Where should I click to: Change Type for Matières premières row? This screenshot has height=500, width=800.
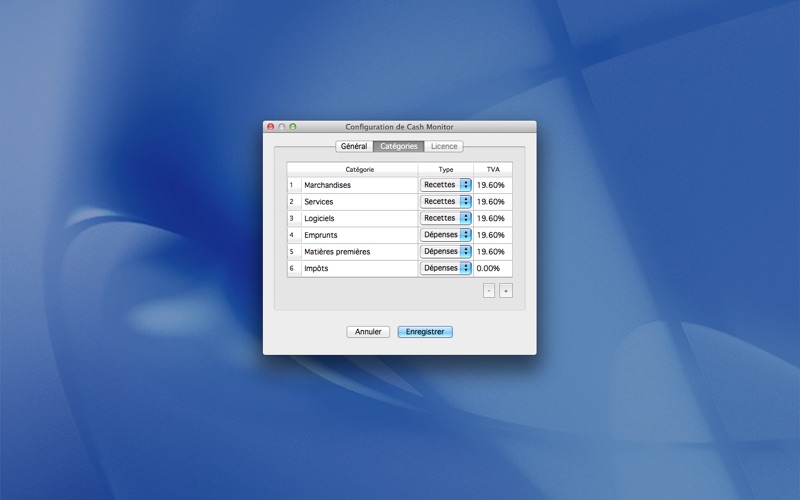[x=446, y=252]
